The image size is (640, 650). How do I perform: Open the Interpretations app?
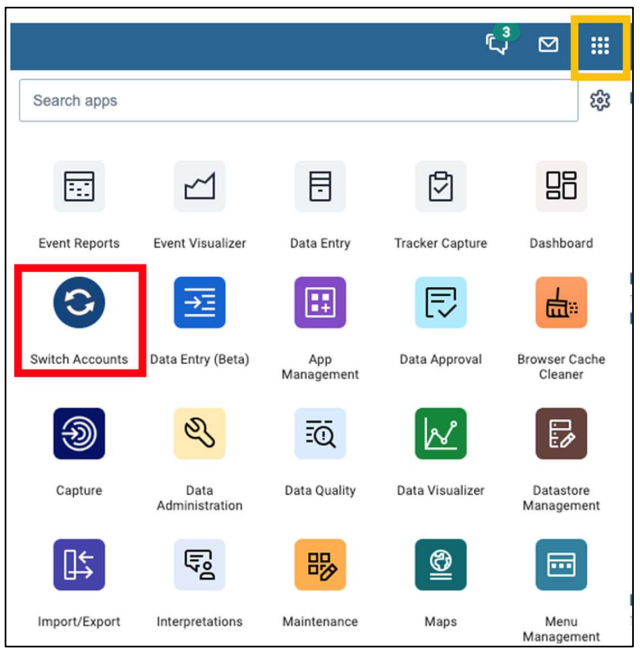click(x=199, y=565)
